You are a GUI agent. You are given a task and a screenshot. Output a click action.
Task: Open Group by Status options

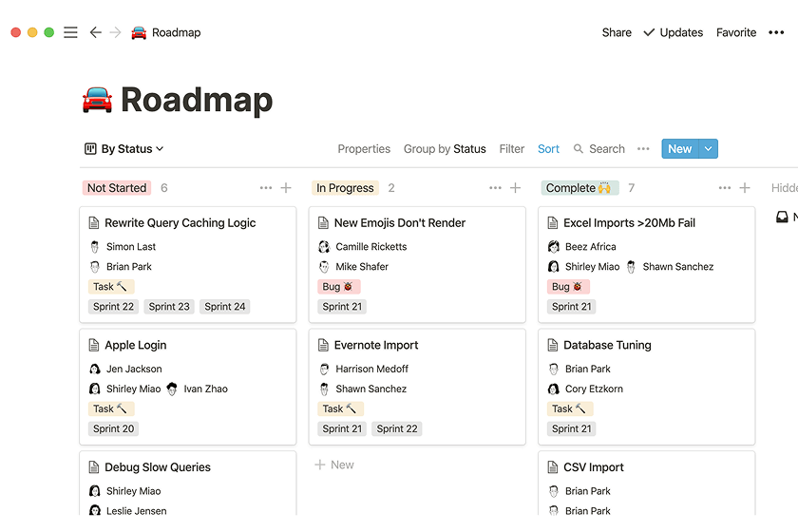(x=445, y=149)
